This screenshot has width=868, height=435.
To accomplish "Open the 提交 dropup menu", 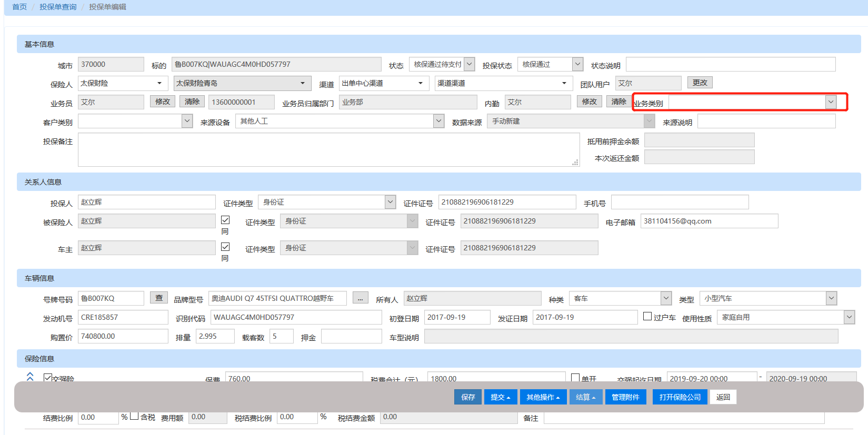I will (x=500, y=397).
